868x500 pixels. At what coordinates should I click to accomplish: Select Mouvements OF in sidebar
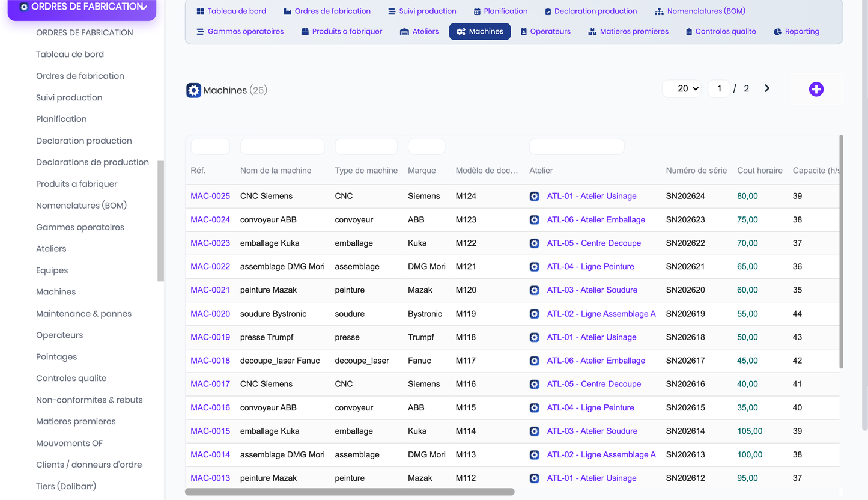[x=69, y=444]
